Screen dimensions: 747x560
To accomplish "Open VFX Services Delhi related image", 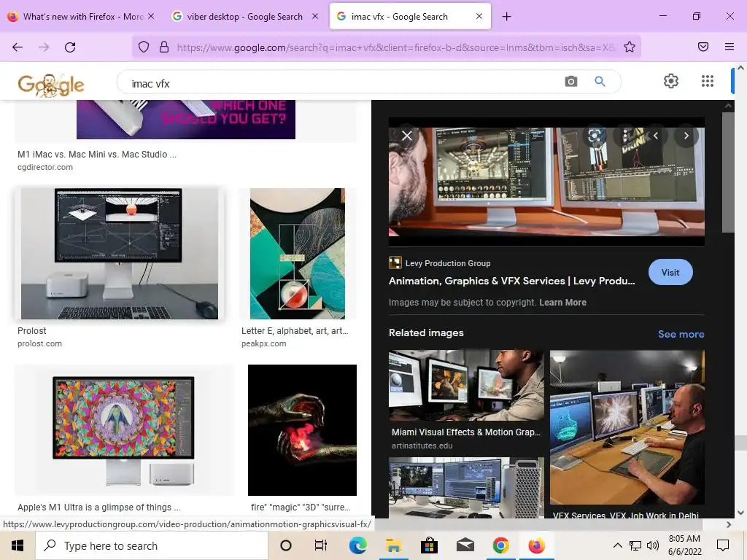I will pyautogui.click(x=627, y=427).
